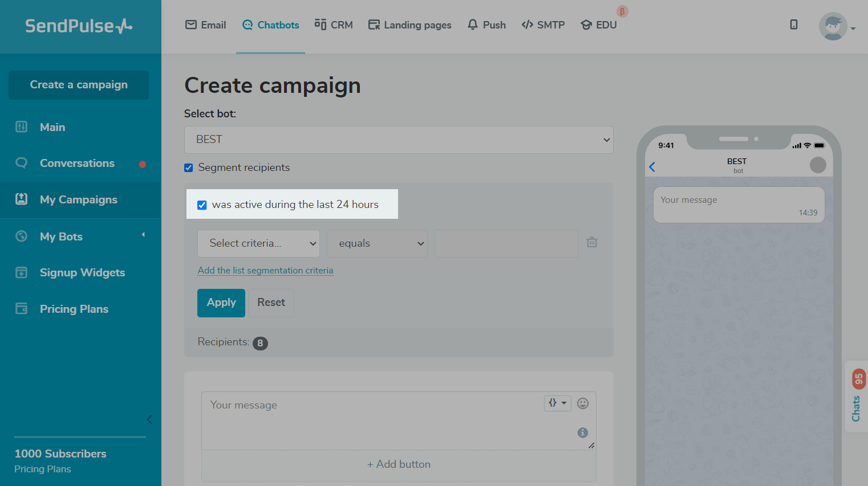Click the mobile device icon in header
This screenshot has width=868, height=486.
click(x=793, y=24)
